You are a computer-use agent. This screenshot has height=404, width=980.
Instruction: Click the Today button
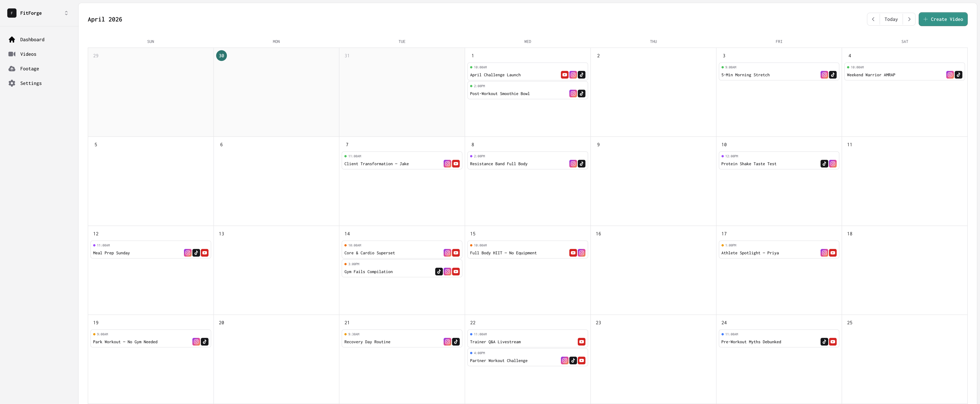[891, 19]
